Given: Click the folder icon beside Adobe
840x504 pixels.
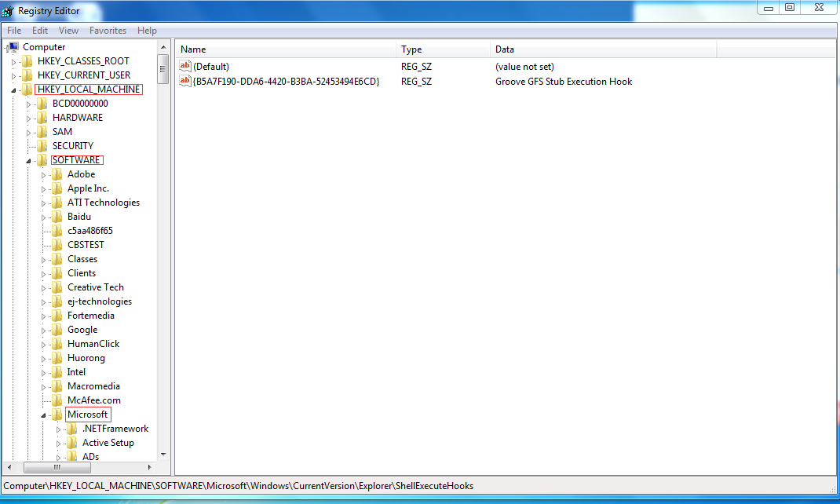Looking at the screenshot, I should (x=57, y=174).
